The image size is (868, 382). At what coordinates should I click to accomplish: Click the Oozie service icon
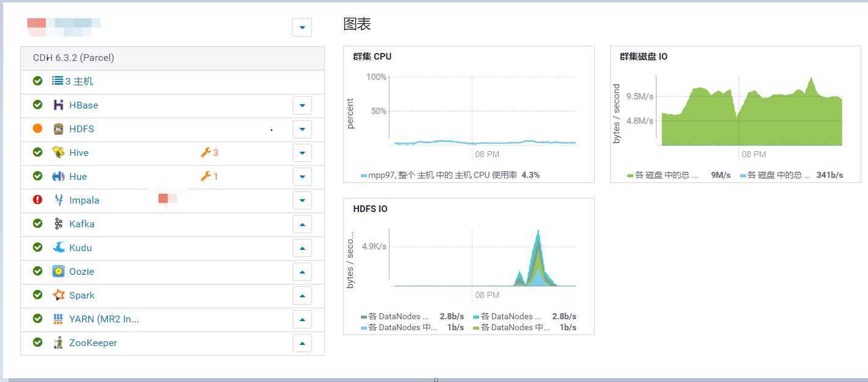59,271
